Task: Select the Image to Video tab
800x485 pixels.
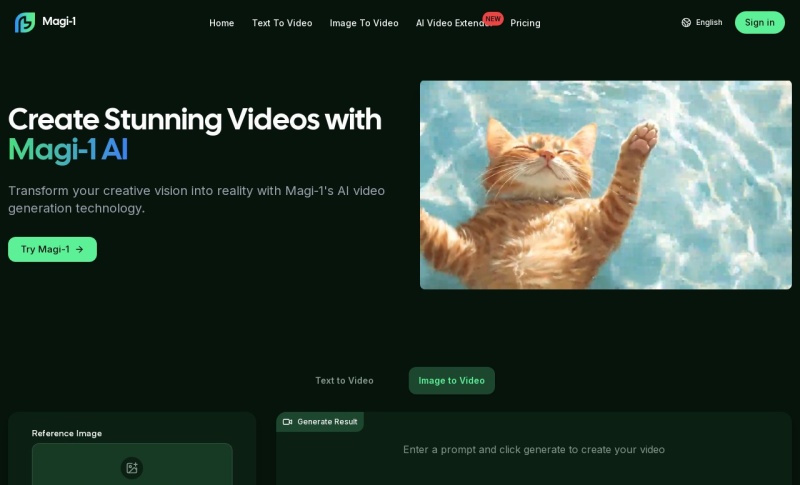Action: [x=452, y=380]
